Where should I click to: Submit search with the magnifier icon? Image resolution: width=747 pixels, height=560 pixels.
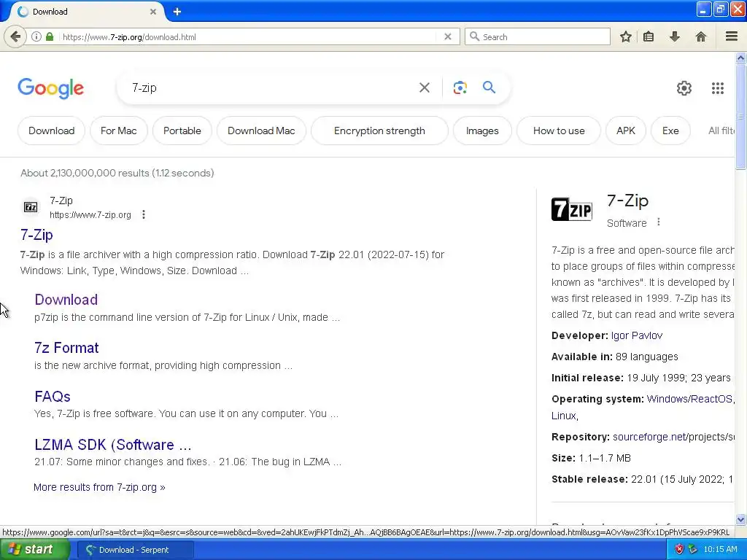(x=489, y=87)
